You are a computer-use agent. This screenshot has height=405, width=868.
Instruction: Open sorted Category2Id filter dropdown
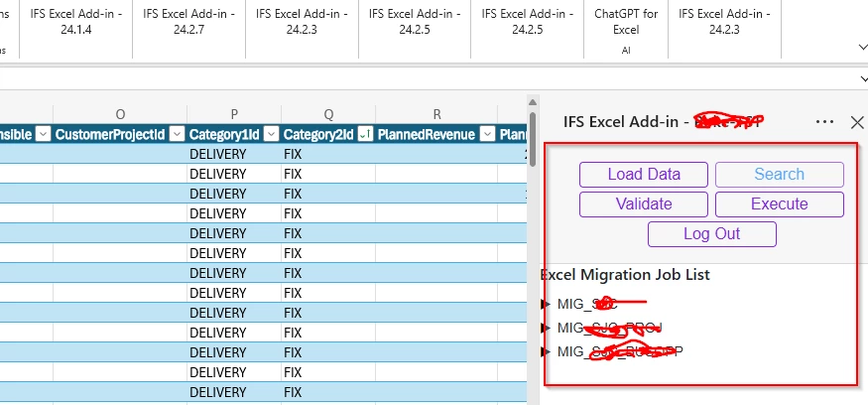coord(365,134)
